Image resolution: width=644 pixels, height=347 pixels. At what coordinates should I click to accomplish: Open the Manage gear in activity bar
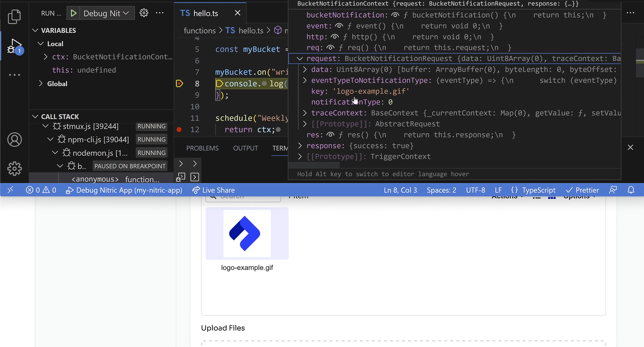point(14,169)
